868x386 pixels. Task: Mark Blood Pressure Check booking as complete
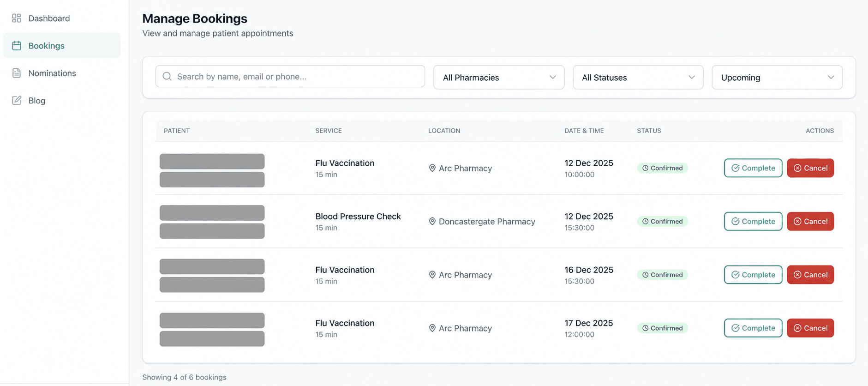(x=753, y=221)
